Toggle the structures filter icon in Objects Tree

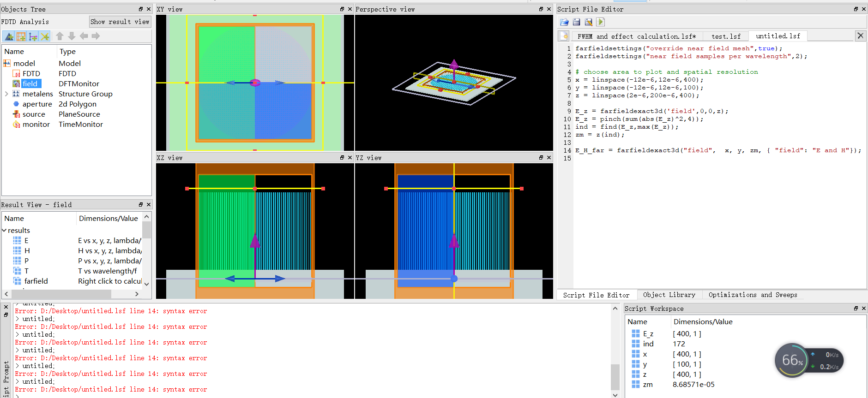[9, 36]
